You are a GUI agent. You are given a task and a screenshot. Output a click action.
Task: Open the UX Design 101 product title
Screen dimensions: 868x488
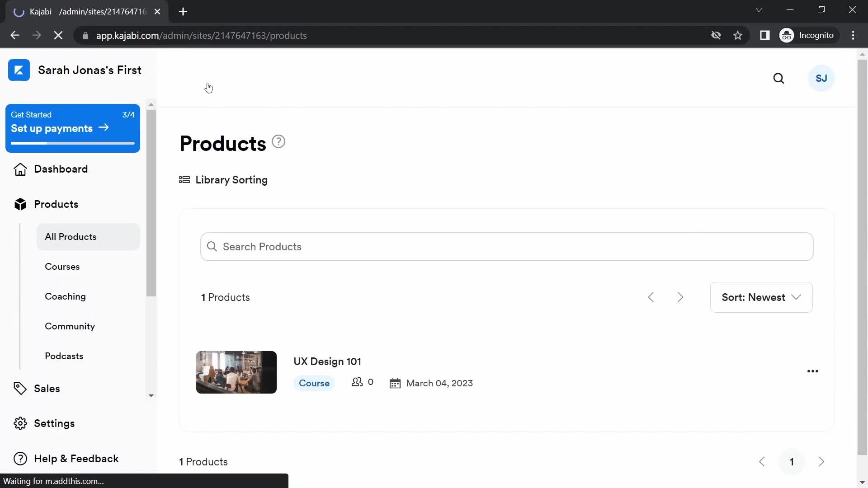pos(327,361)
